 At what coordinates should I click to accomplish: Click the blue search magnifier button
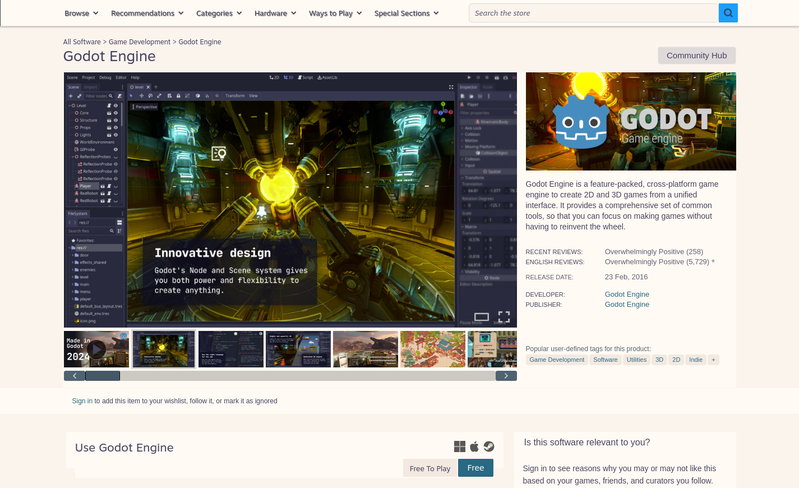[x=728, y=13]
